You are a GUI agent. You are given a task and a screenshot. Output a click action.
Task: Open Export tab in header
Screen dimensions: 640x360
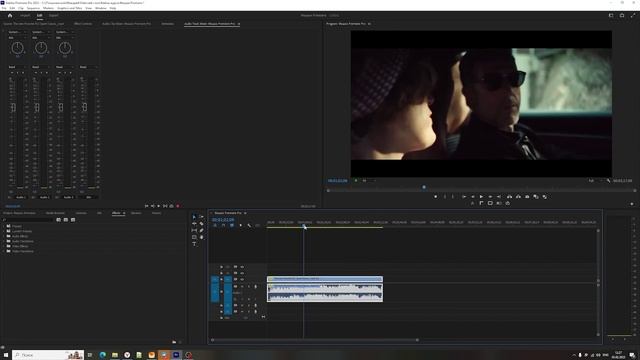coord(53,16)
